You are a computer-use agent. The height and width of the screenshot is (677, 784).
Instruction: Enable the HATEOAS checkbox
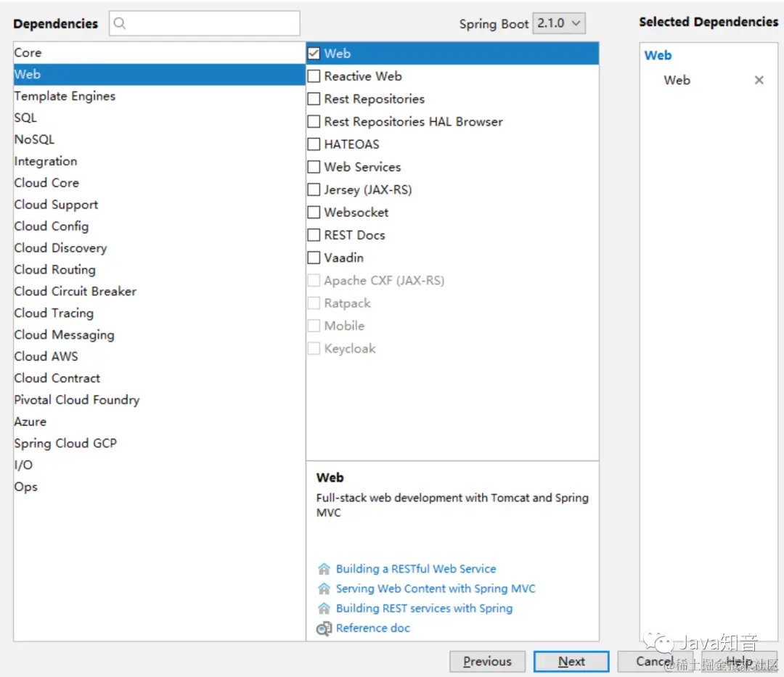coord(314,144)
